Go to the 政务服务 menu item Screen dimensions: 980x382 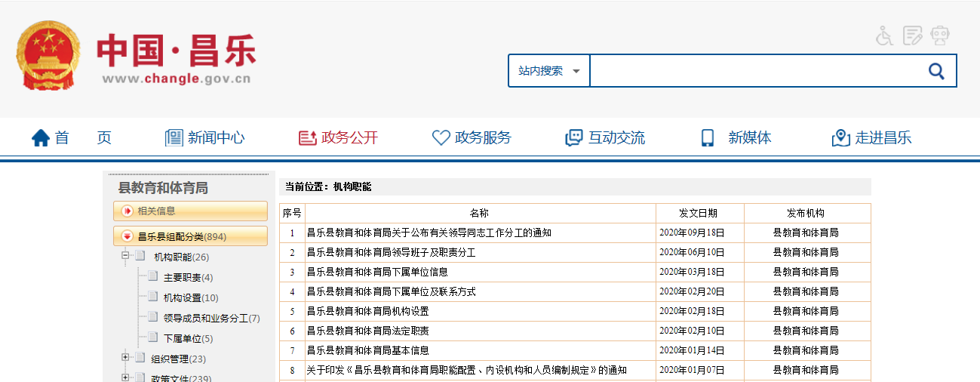tap(472, 137)
